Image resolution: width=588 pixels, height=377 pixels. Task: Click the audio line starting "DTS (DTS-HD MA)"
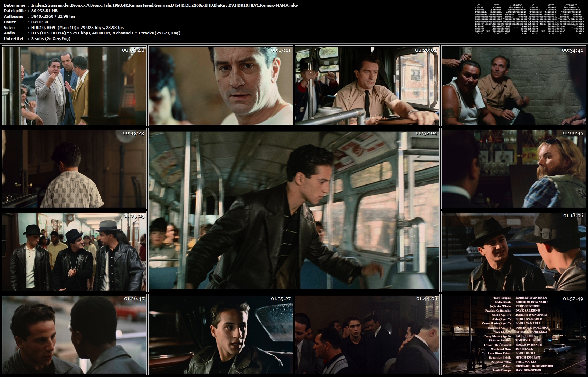pos(106,33)
